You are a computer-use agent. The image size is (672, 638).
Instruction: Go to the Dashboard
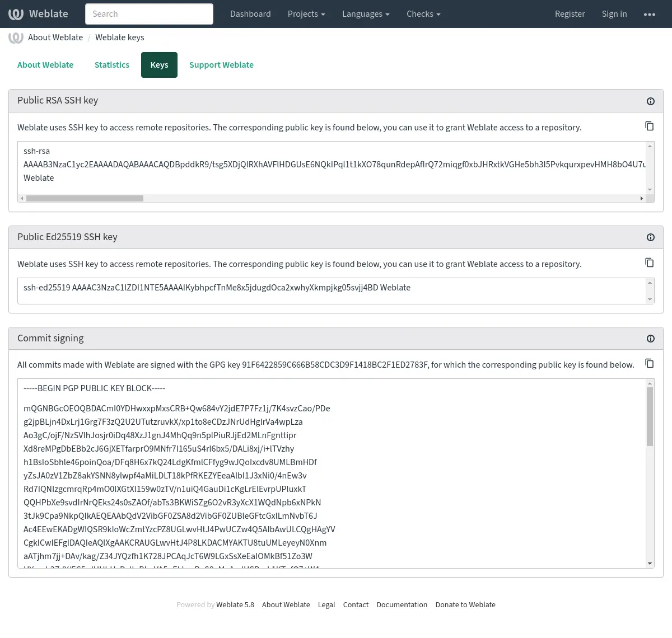(x=250, y=14)
